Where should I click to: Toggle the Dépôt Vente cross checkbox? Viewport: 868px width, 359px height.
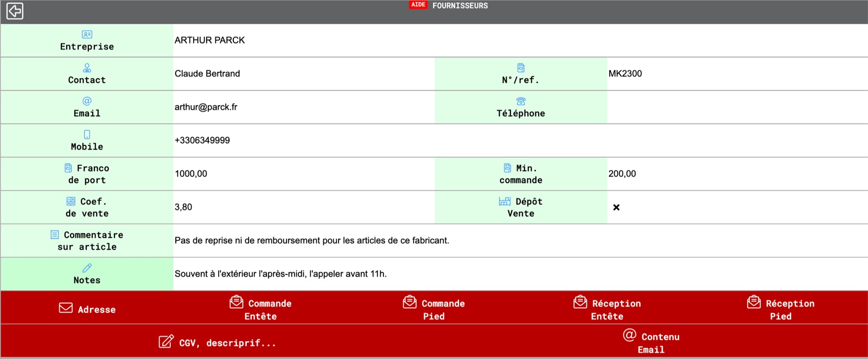[x=616, y=207]
